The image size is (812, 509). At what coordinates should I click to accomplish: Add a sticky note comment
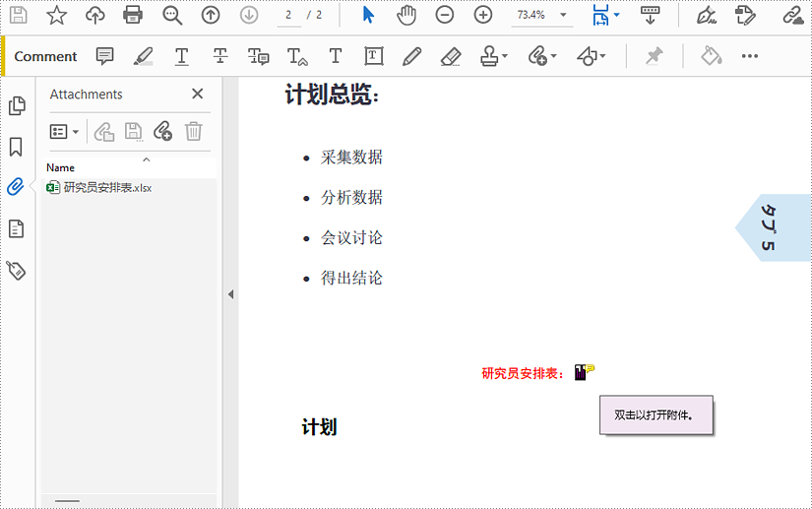104,56
